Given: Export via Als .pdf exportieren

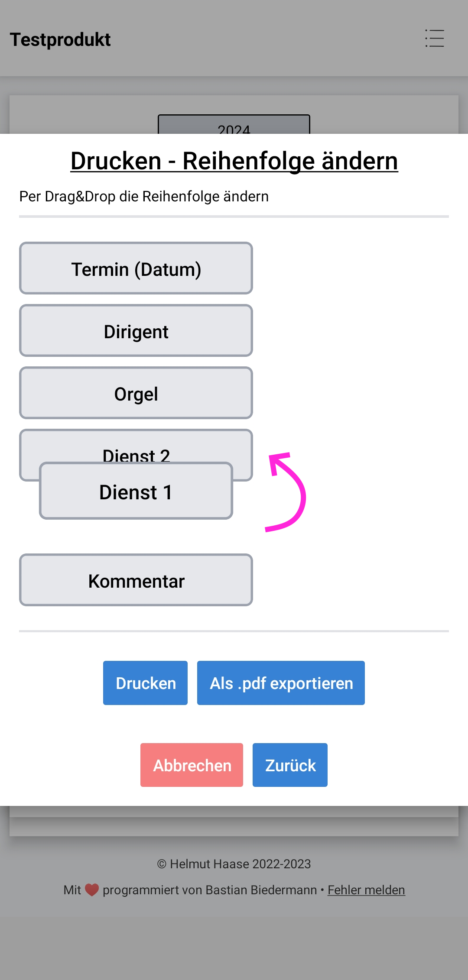Looking at the screenshot, I should click(x=281, y=683).
